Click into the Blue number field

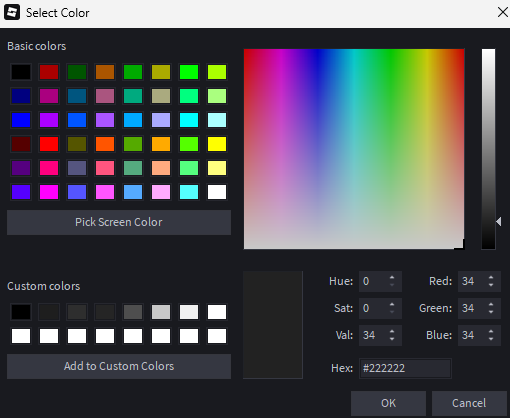[x=472, y=335]
